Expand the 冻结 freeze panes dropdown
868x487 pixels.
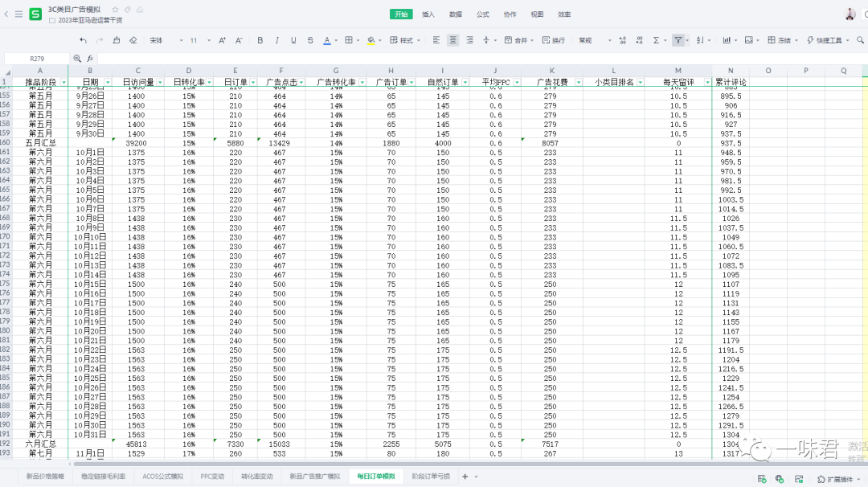786,40
